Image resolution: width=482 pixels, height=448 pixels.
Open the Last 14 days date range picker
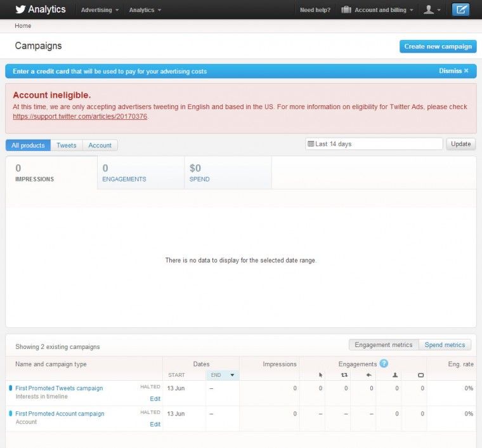pos(374,144)
